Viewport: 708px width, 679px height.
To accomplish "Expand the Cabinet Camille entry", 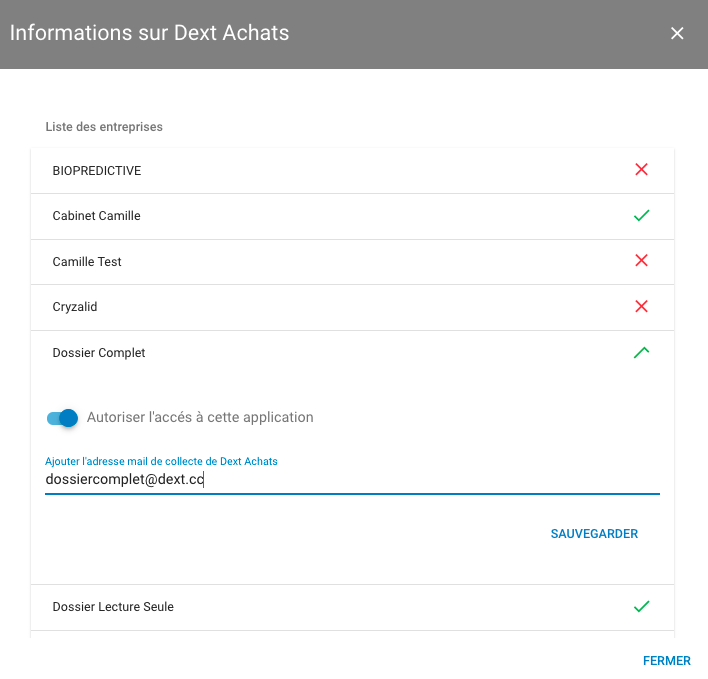I will click(352, 216).
